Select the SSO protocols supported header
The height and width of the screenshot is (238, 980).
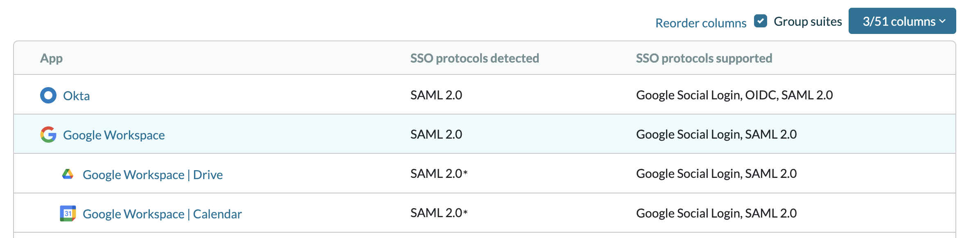[704, 58]
